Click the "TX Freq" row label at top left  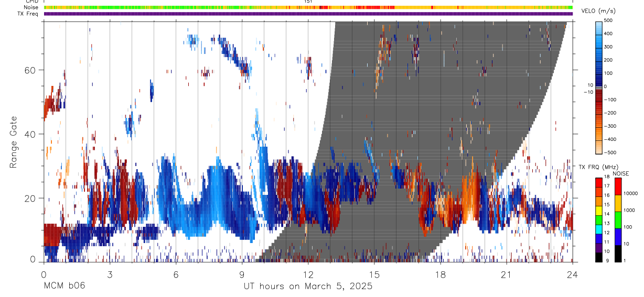(x=28, y=14)
